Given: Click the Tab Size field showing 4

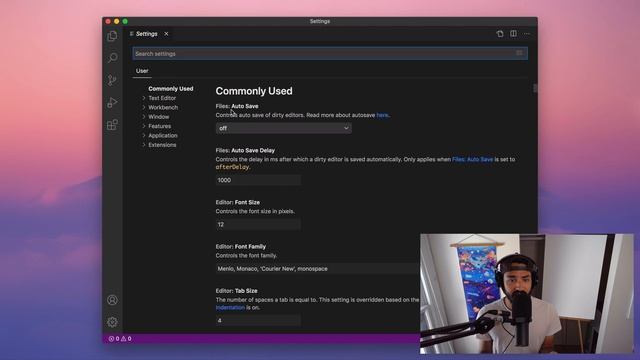Looking at the screenshot, I should (258, 320).
